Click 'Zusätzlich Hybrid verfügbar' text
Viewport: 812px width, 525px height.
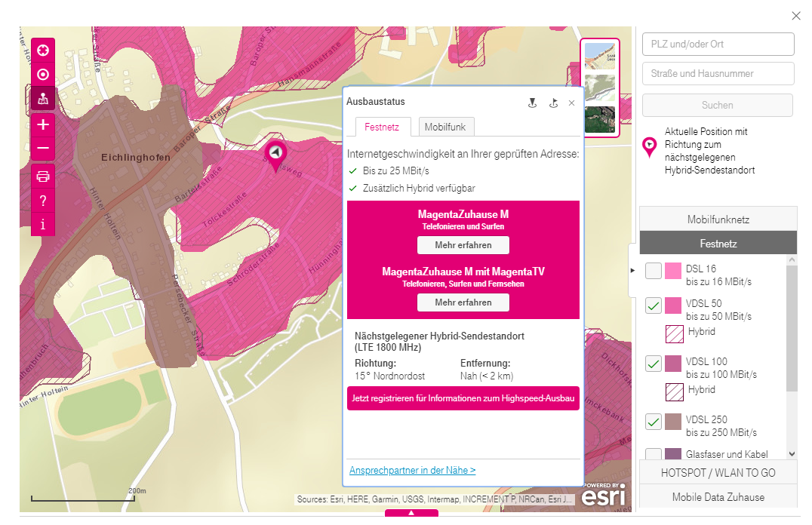(419, 188)
